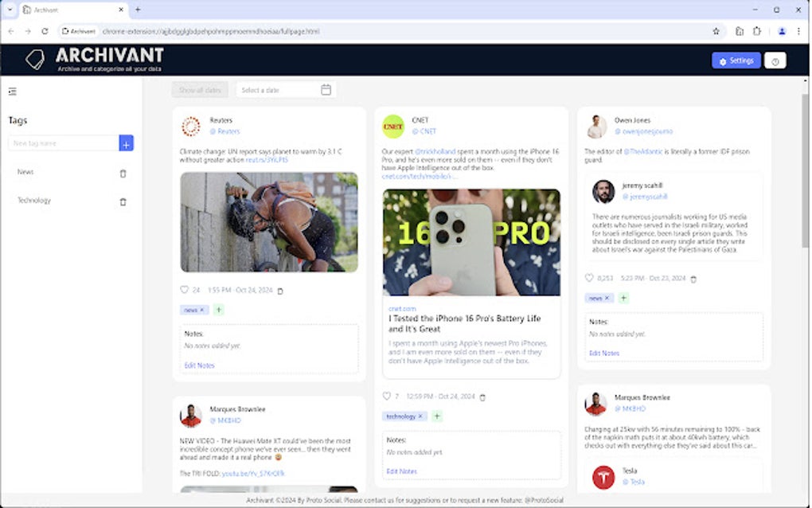
Task: Open the Reuters post photo
Action: point(269,222)
